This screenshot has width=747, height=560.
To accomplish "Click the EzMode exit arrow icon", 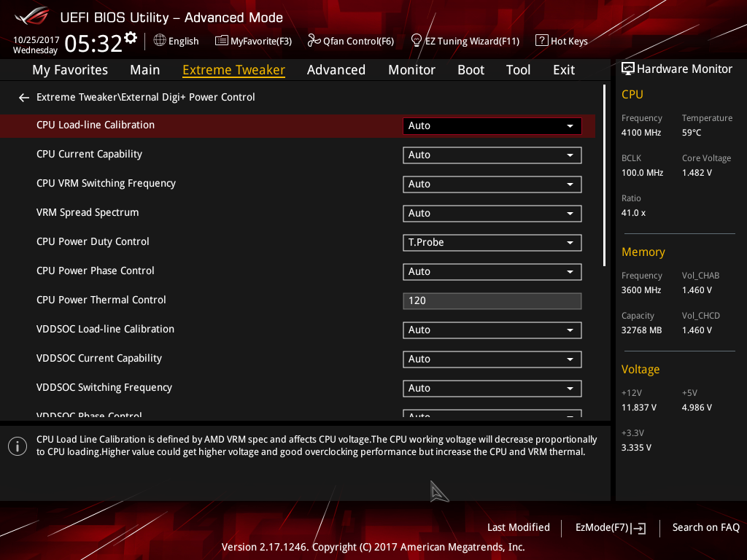I will click(638, 528).
